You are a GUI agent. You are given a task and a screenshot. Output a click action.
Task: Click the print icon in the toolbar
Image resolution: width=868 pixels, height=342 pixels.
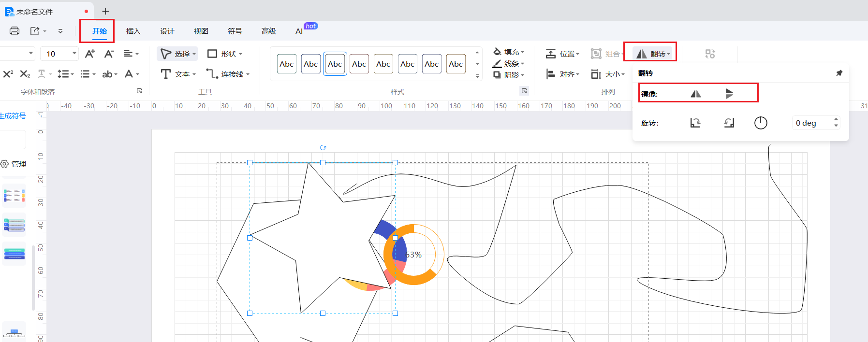coord(15,31)
